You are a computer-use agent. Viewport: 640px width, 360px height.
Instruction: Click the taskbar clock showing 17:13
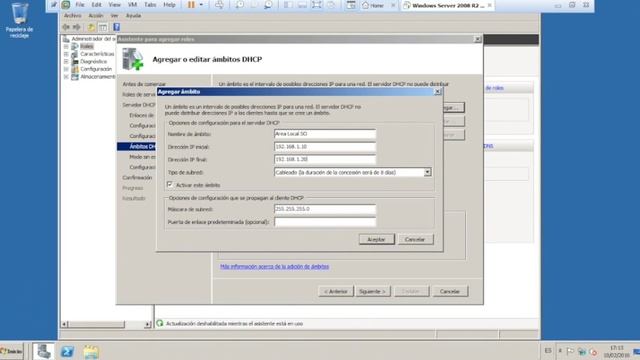(616, 351)
